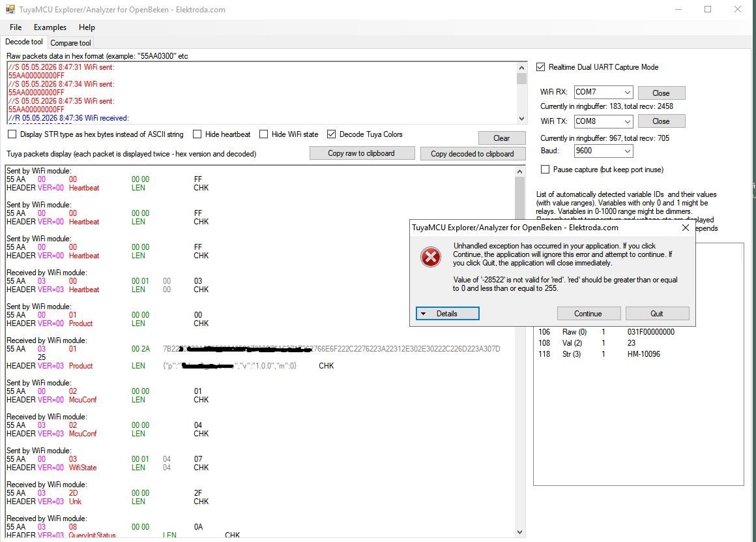Click raw packets box scroll down arrow
This screenshot has width=756, height=542.
[x=521, y=118]
